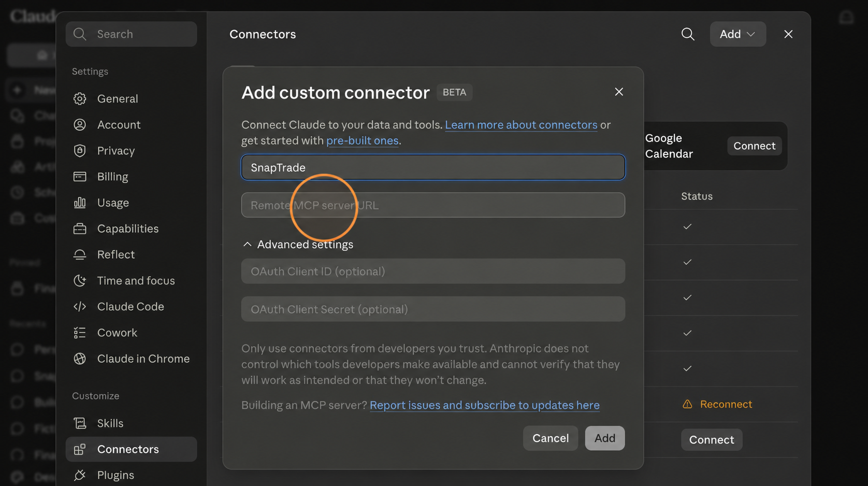Open the Add dropdown in Connectors header
868x486 pixels.
(737, 34)
